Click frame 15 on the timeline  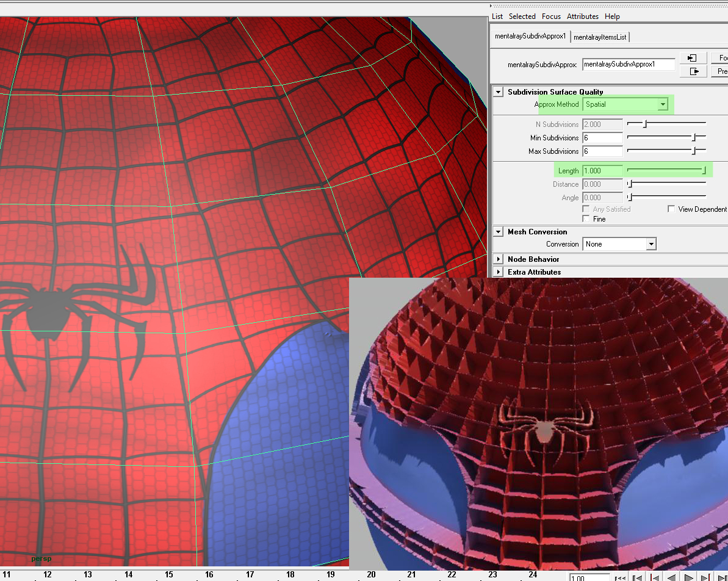[169, 574]
